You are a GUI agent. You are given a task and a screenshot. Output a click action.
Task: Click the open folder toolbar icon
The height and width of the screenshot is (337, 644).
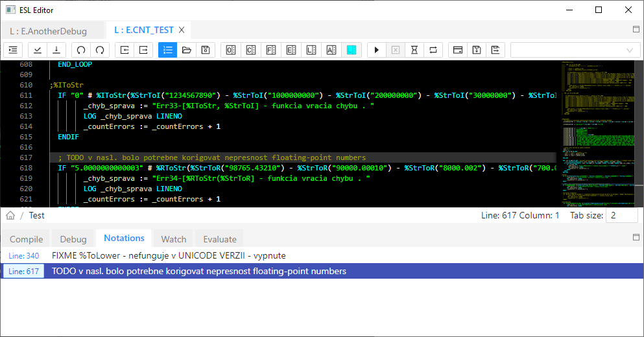tap(187, 50)
